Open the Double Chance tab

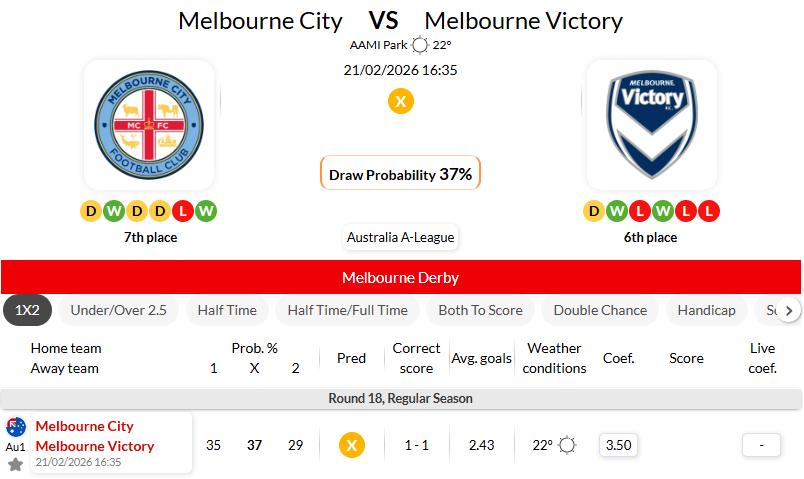coord(600,310)
